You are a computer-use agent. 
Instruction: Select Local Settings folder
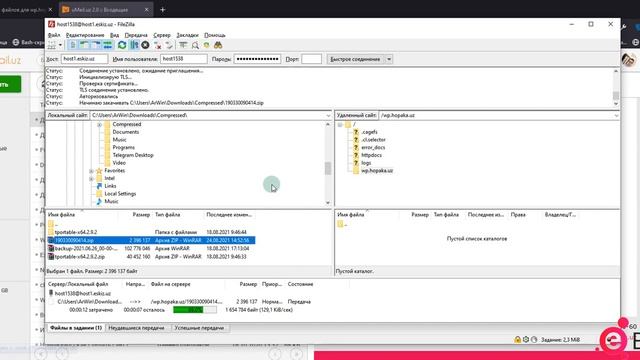tap(120, 194)
